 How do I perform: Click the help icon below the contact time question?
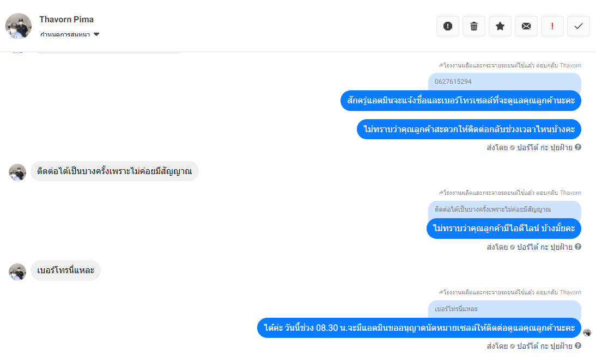click(578, 147)
